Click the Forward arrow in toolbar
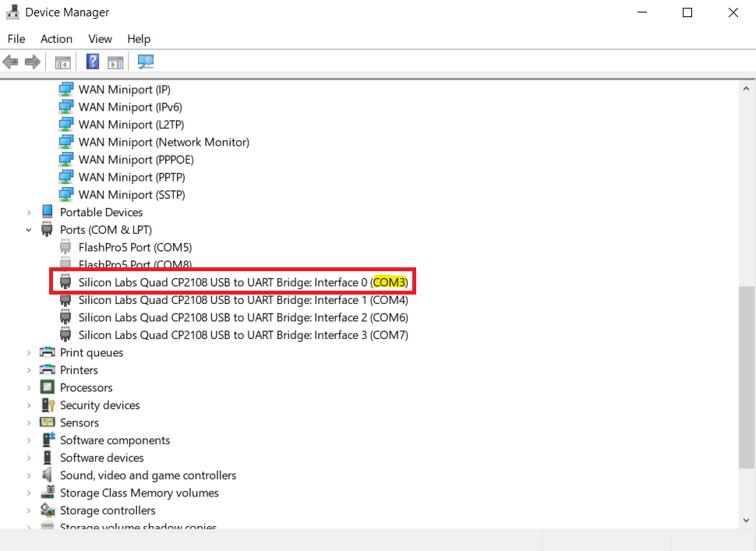 33,62
